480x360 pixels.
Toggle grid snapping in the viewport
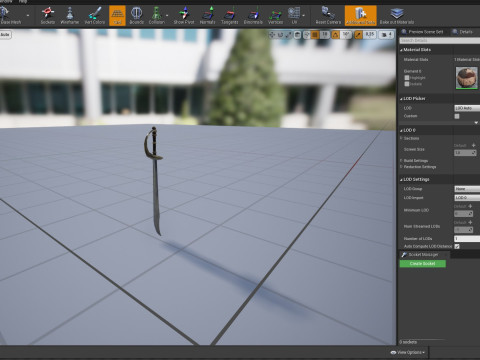315,35
